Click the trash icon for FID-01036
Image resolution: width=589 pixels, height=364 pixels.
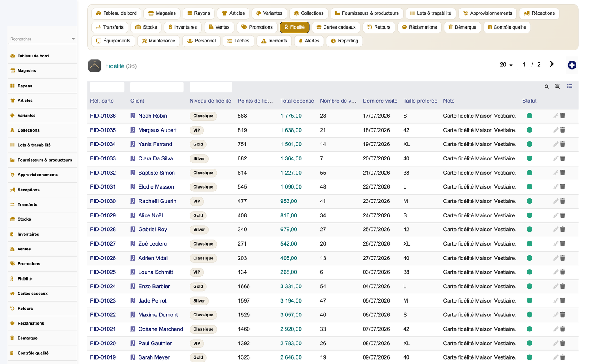[x=563, y=116]
